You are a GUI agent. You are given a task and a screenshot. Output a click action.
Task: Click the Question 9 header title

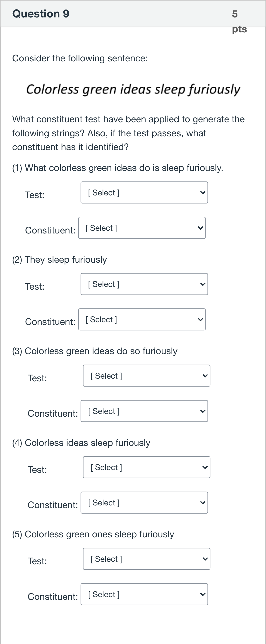pos(41,14)
